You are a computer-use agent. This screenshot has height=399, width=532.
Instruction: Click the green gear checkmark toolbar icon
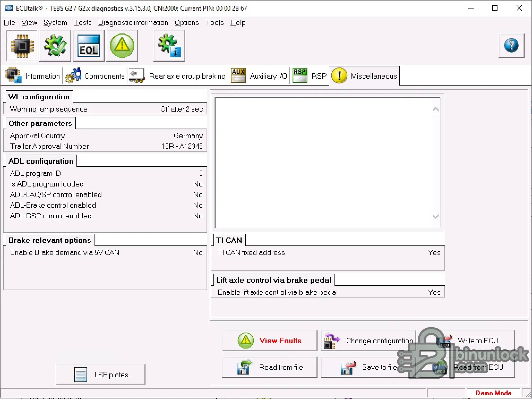point(55,46)
